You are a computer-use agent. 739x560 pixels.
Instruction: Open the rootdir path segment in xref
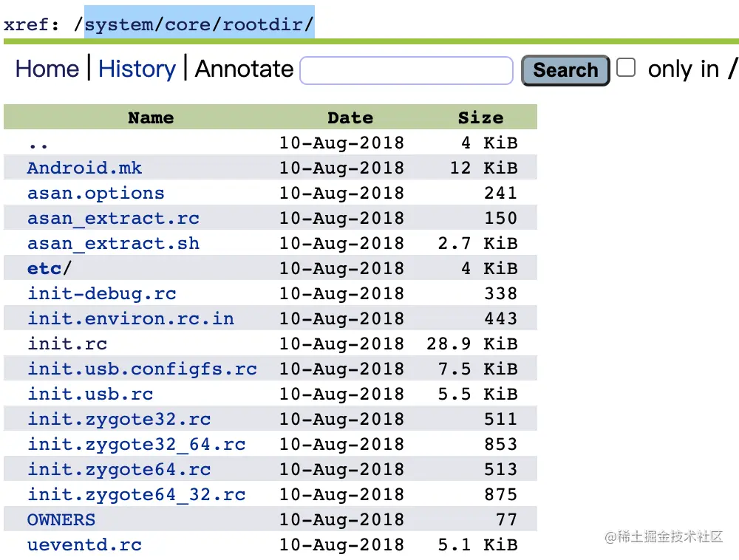tap(262, 24)
